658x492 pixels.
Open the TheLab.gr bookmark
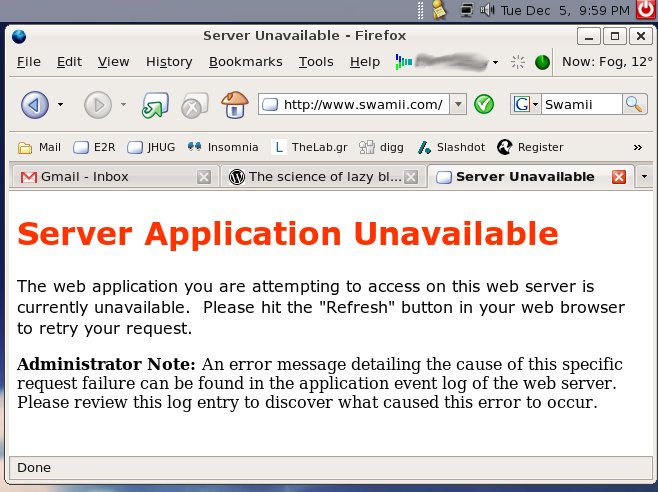click(310, 147)
